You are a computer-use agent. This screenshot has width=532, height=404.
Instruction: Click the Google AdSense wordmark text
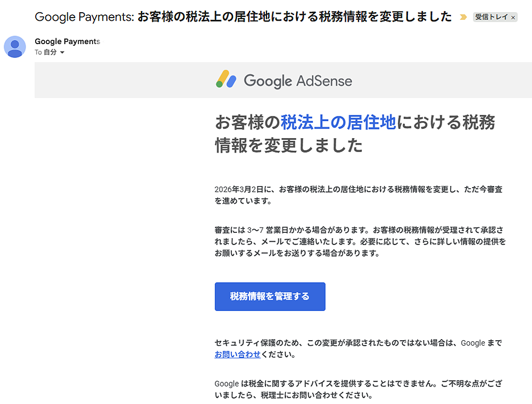click(298, 81)
